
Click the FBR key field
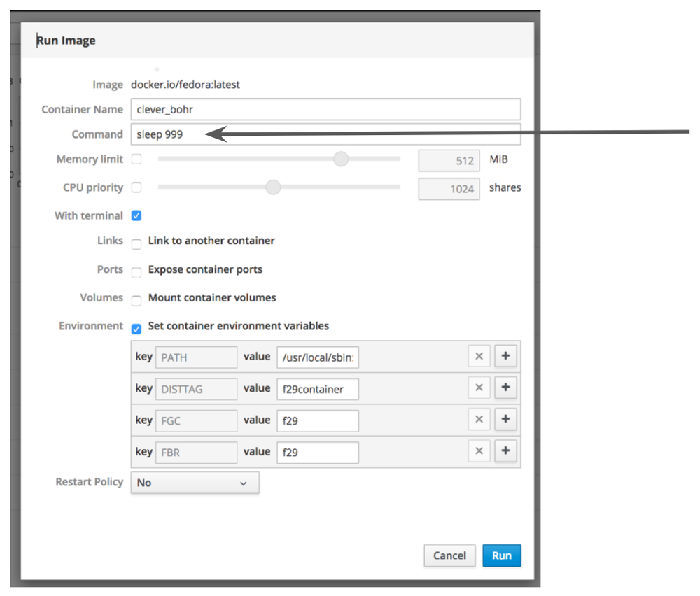(197, 453)
